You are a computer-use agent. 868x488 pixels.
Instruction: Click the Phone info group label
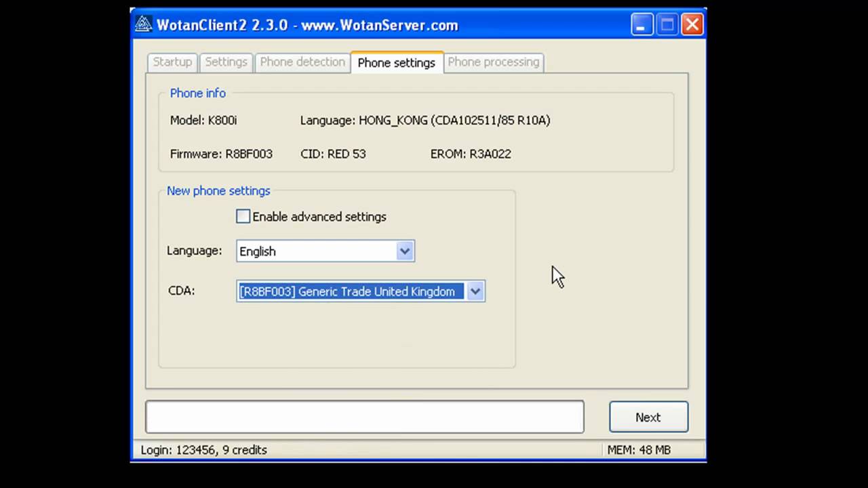(198, 93)
